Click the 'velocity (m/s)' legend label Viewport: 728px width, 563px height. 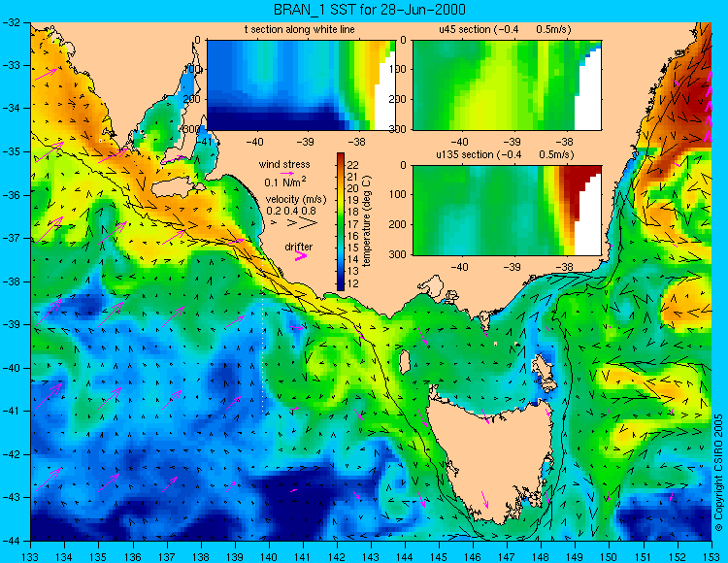296,199
